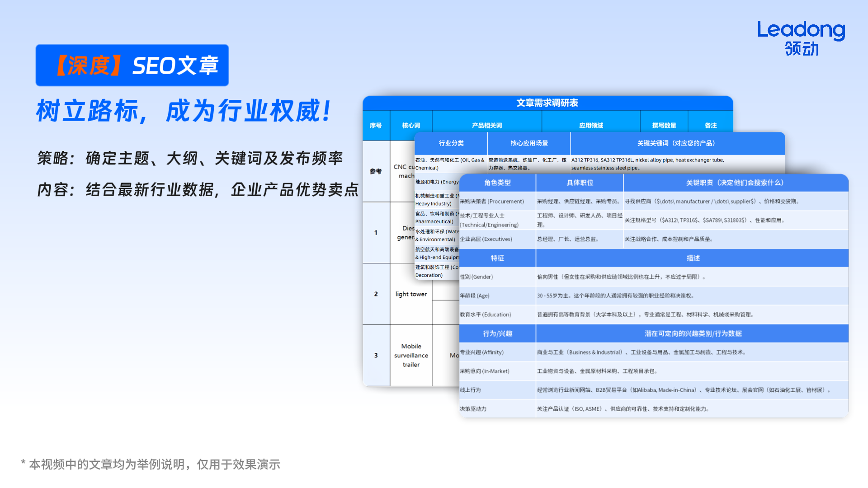
Task: Click the 撰写数量 column header
Action: coord(664,126)
